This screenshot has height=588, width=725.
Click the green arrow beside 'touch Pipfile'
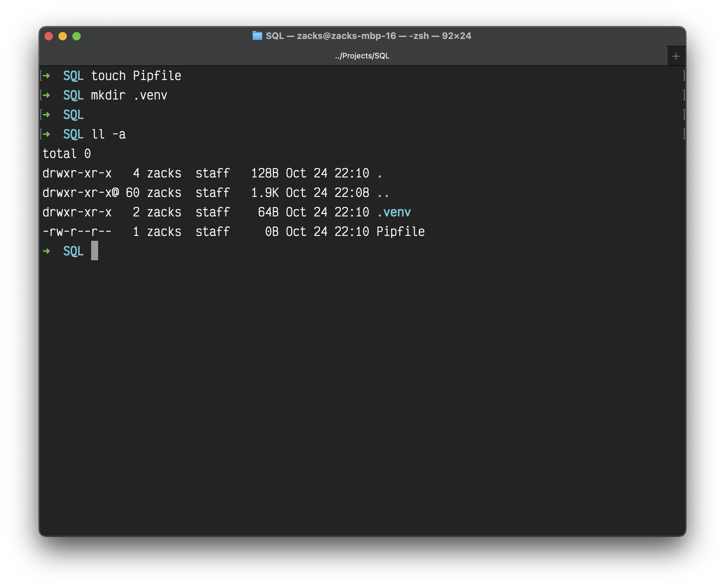pyautogui.click(x=46, y=76)
